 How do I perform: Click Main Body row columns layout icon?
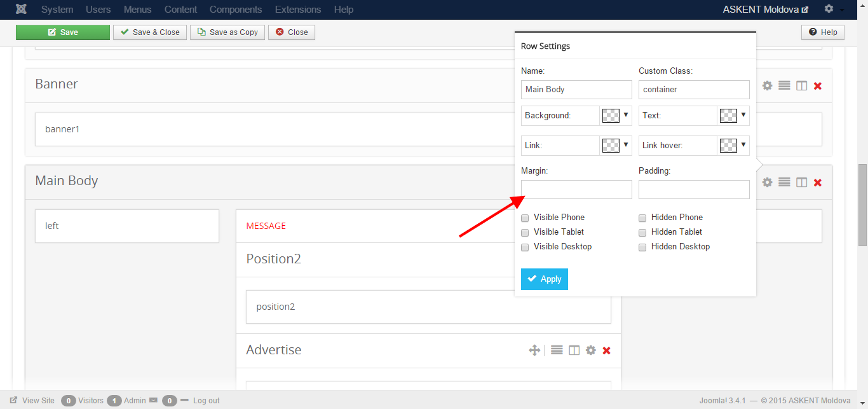point(802,183)
